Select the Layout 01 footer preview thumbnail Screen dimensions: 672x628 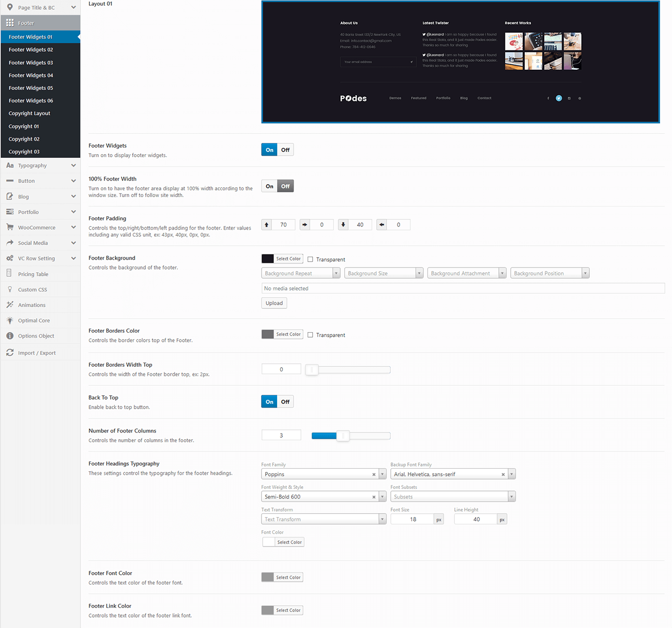pos(461,62)
